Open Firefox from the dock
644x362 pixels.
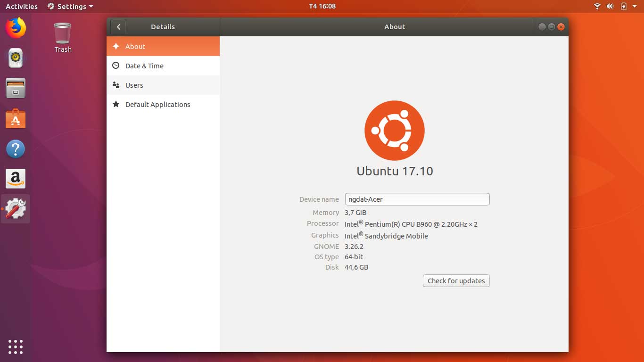15,28
